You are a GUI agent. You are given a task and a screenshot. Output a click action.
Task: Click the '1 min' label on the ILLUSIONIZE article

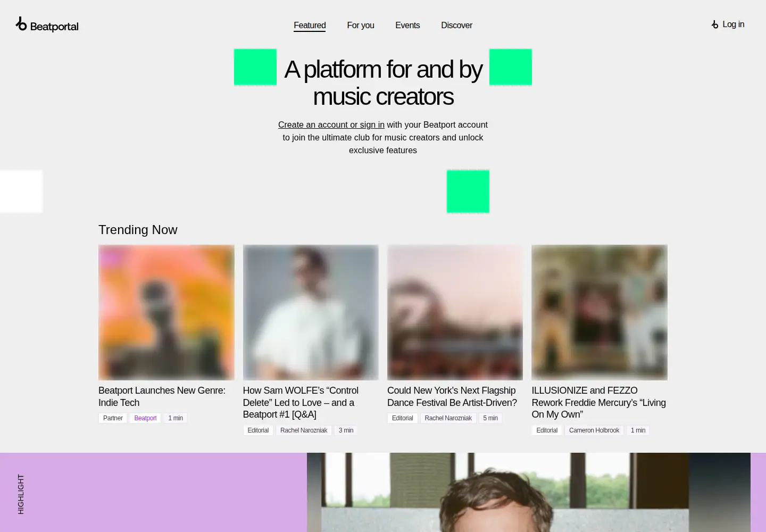coord(638,430)
